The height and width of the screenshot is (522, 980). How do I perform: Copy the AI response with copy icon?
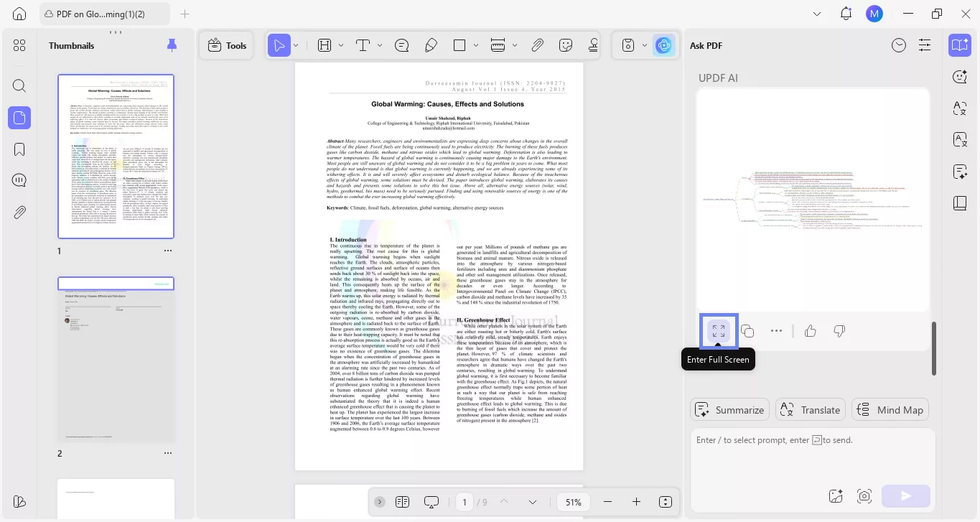click(x=747, y=331)
